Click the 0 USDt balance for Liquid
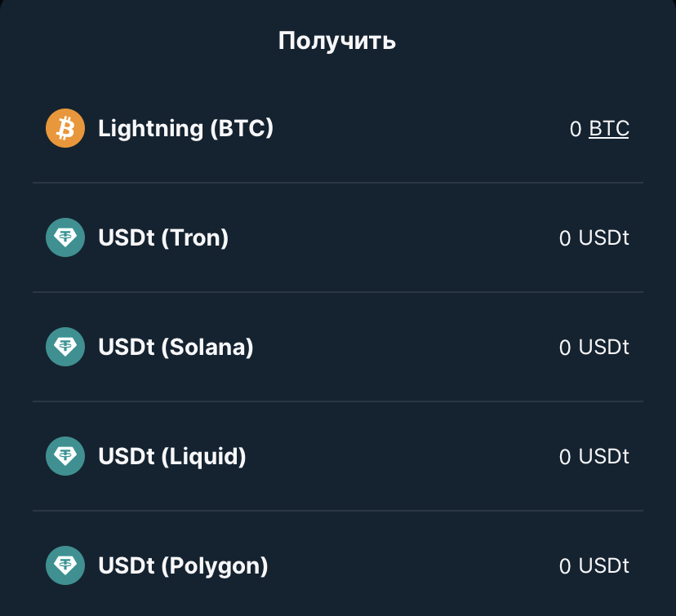The height and width of the screenshot is (616, 676). pos(594,457)
